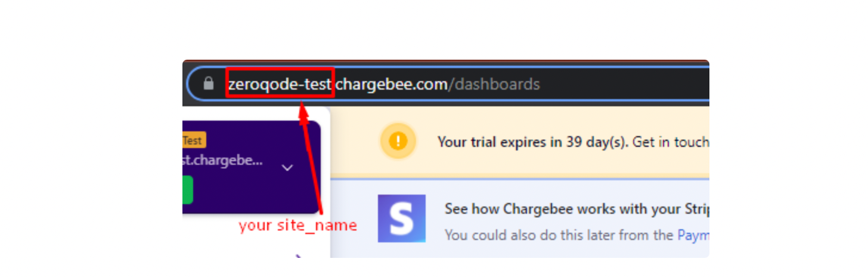Viewport: 868px width, 277px height.
Task: Click 'See how Chargebee works with your Stripe' heading
Action: tap(576, 210)
